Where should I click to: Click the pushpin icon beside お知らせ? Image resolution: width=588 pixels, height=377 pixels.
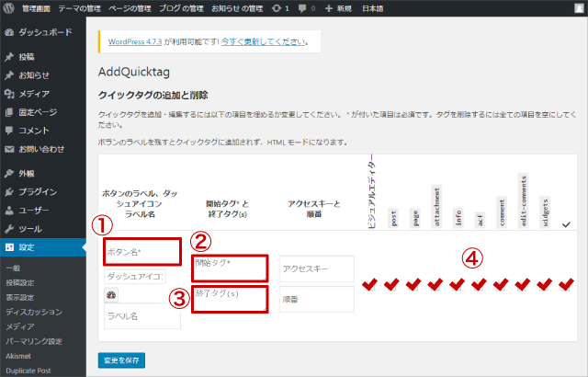[9, 75]
